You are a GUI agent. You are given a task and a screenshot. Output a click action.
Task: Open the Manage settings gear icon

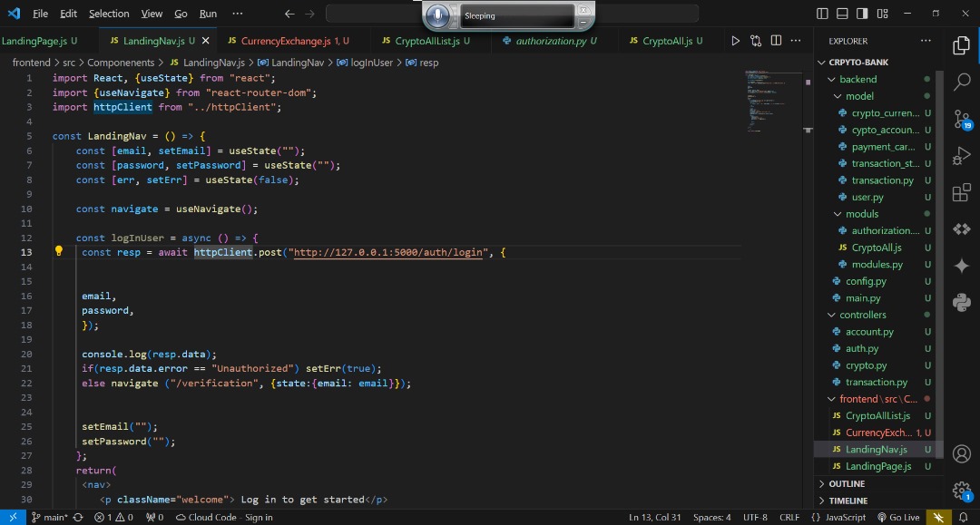coord(961,491)
